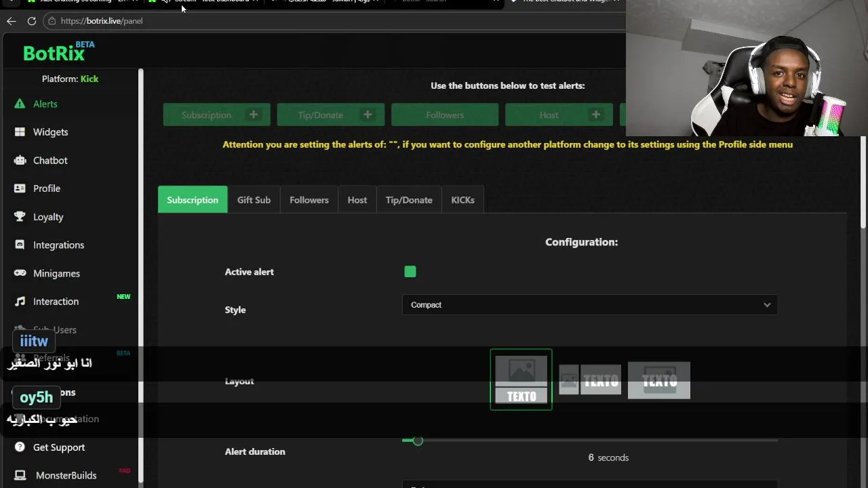Screen dimensions: 868x488
Task: Switch to the Gift Sub tab
Action: coord(254,200)
